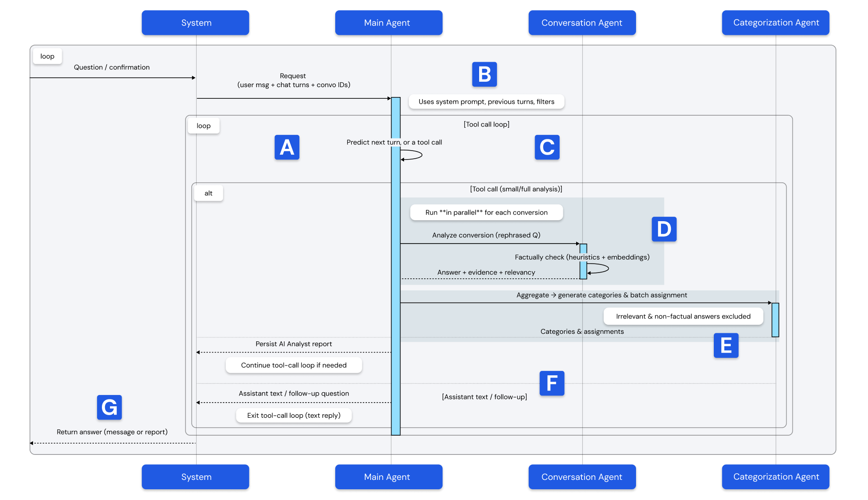Select the top Conversation Agent box
868x500 pixels.
tap(581, 23)
